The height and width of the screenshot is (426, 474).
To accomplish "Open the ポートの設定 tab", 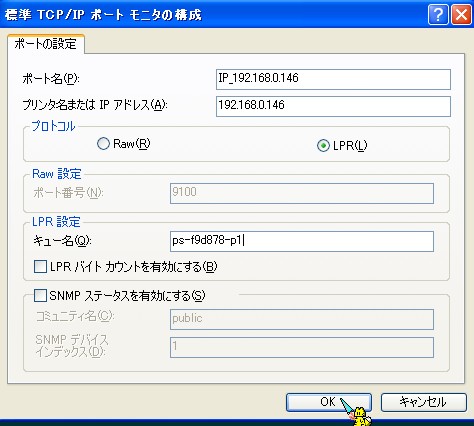I will [x=46, y=44].
